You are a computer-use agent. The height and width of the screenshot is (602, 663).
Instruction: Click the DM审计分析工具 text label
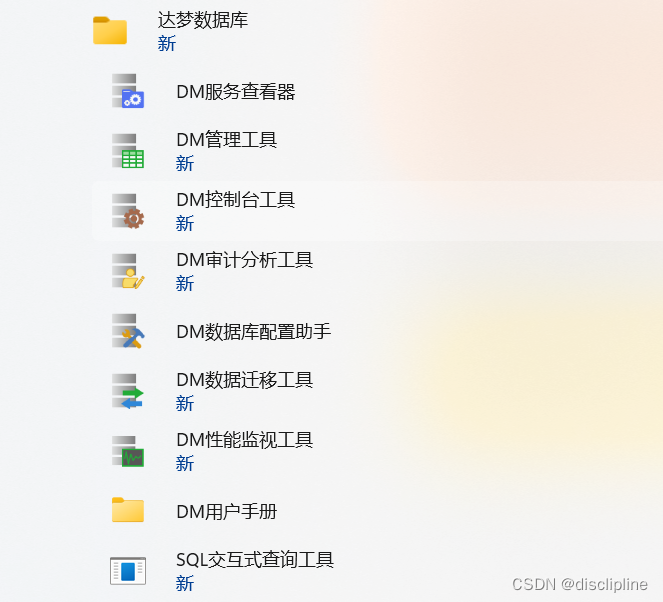[x=245, y=260]
